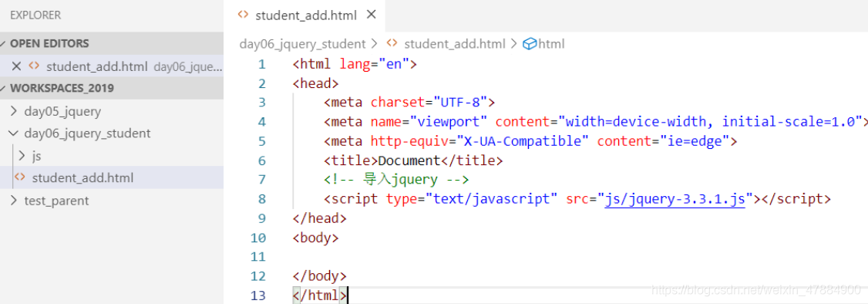Select student_add.html in file tree
868x304 pixels.
pyautogui.click(x=112, y=177)
